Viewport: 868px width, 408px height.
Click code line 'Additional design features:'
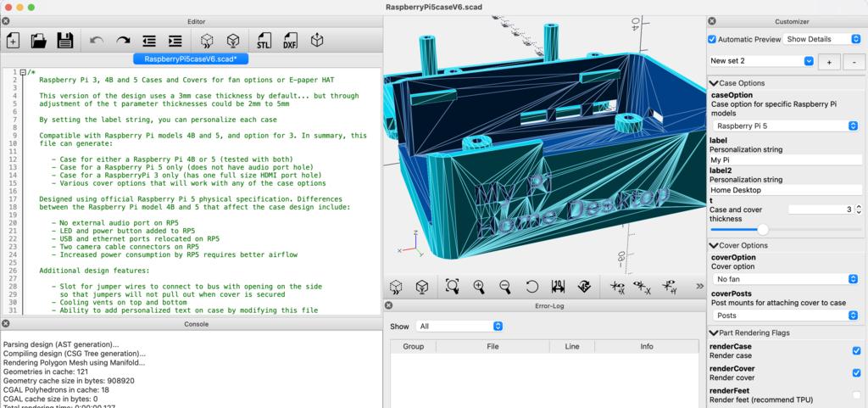point(94,271)
